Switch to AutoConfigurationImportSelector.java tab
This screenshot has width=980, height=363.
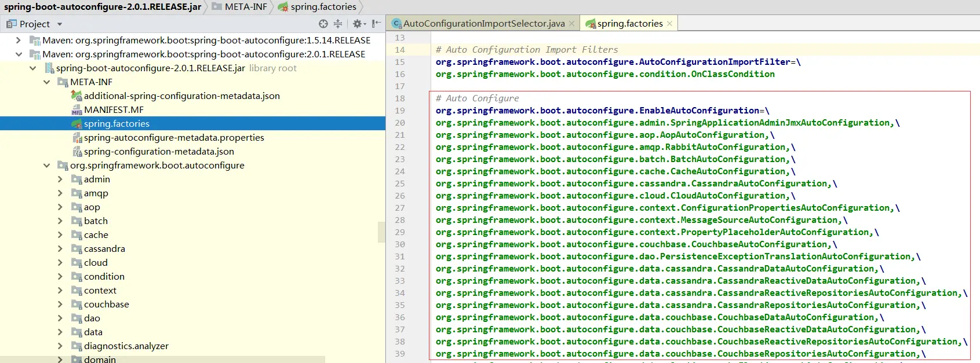point(484,23)
